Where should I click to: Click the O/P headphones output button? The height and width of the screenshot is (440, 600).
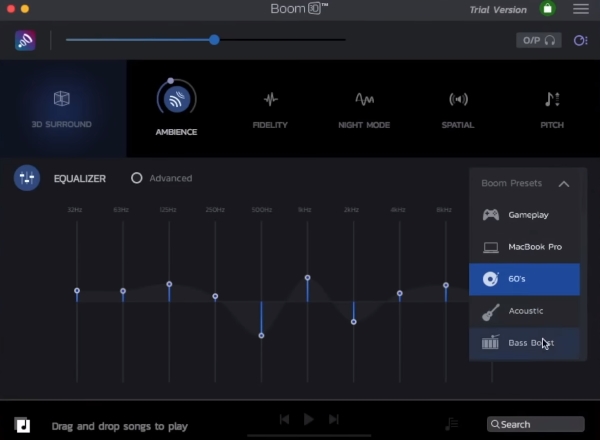click(x=539, y=40)
